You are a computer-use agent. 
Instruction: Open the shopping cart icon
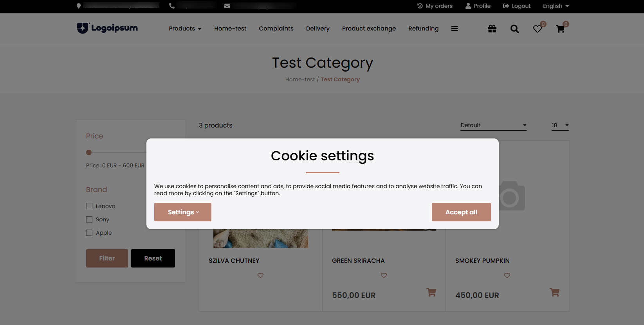[560, 29]
